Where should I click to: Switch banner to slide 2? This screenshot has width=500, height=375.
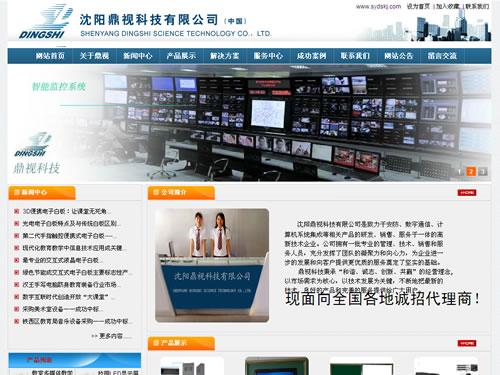point(471,172)
